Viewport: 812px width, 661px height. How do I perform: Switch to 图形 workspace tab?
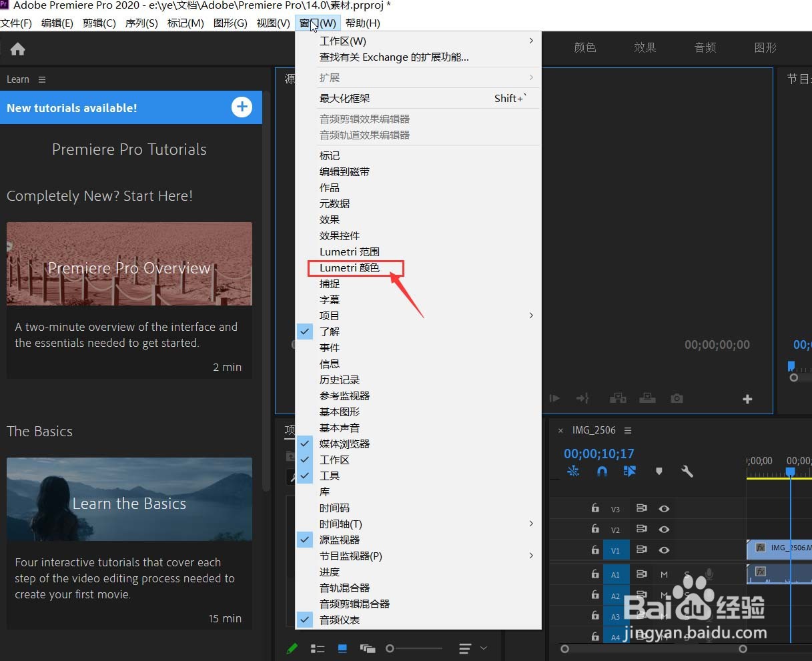click(x=765, y=47)
